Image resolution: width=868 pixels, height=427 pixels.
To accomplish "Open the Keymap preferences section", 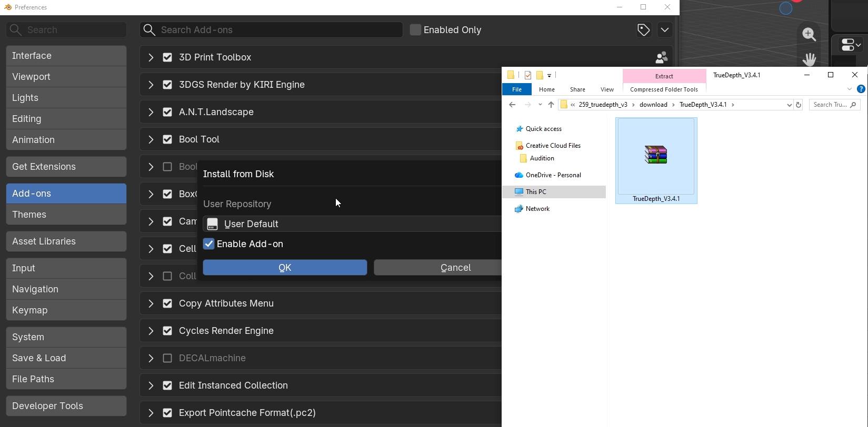I will coord(66,310).
